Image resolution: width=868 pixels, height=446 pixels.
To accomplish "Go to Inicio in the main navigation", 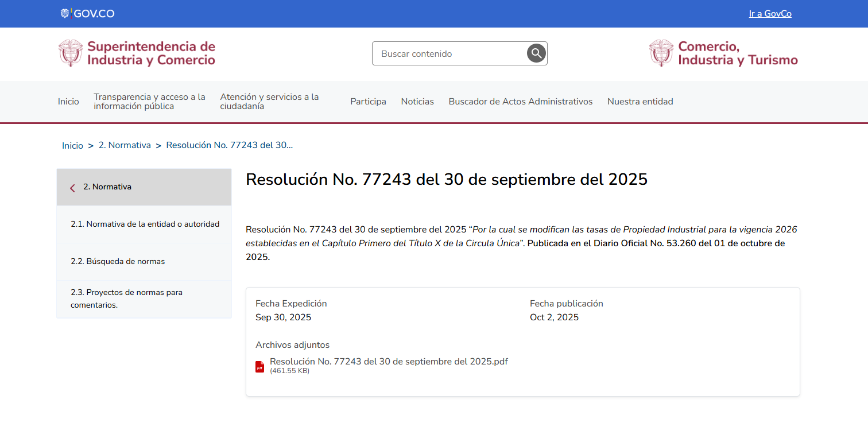I will click(x=68, y=102).
